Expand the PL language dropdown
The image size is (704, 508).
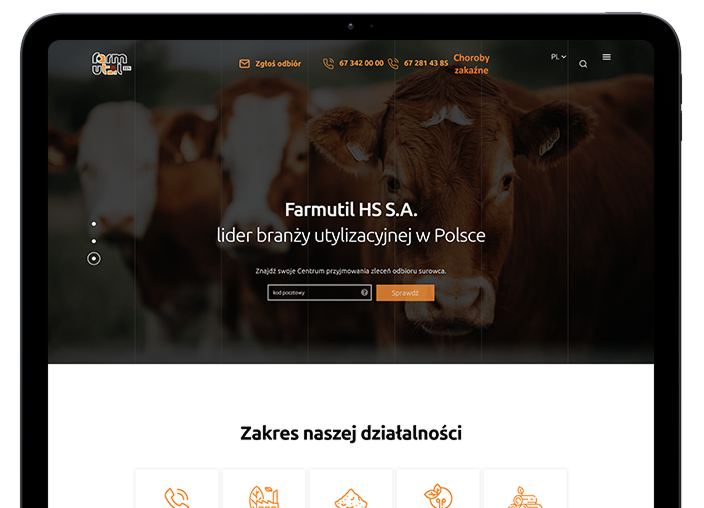pyautogui.click(x=558, y=57)
